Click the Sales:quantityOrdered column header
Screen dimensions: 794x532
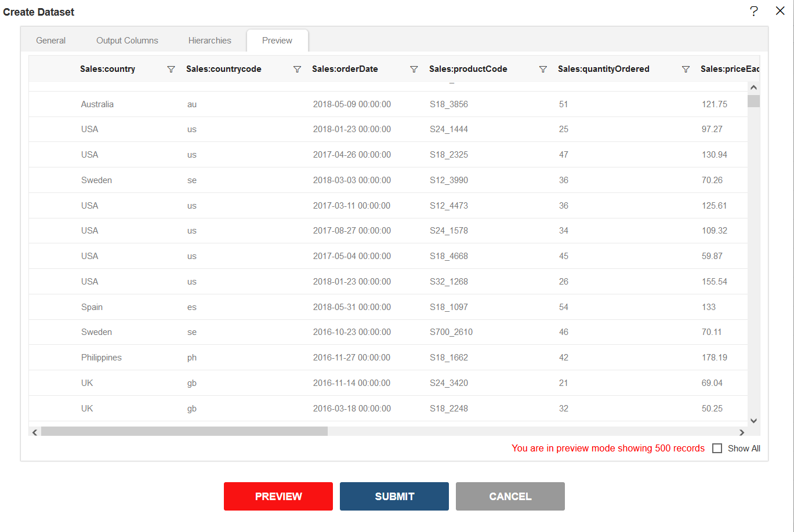(604, 69)
